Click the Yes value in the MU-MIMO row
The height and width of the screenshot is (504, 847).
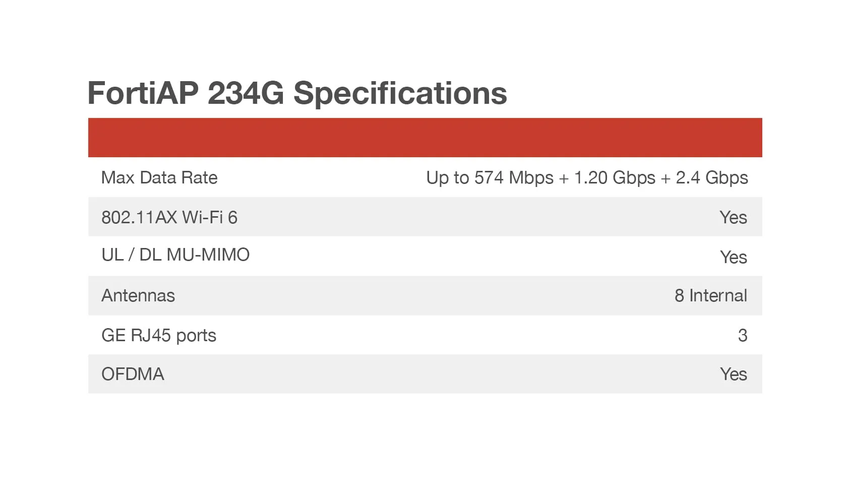pyautogui.click(x=733, y=257)
